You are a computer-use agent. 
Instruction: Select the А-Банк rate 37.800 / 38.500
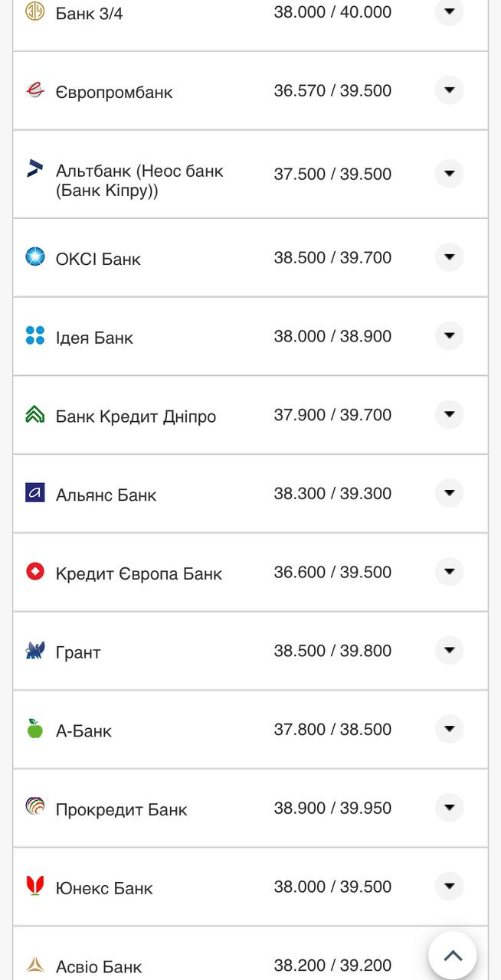click(x=332, y=730)
